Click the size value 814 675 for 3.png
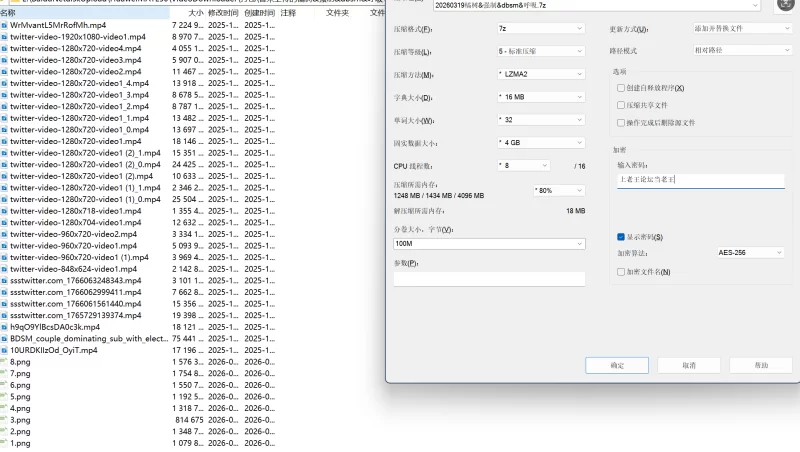Image resolution: width=800 pixels, height=452 pixels. tap(189, 420)
